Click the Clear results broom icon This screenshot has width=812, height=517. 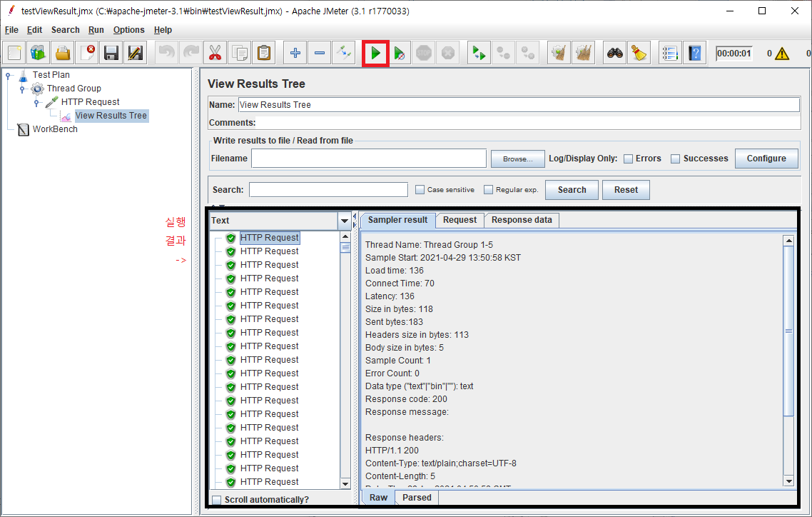click(559, 53)
